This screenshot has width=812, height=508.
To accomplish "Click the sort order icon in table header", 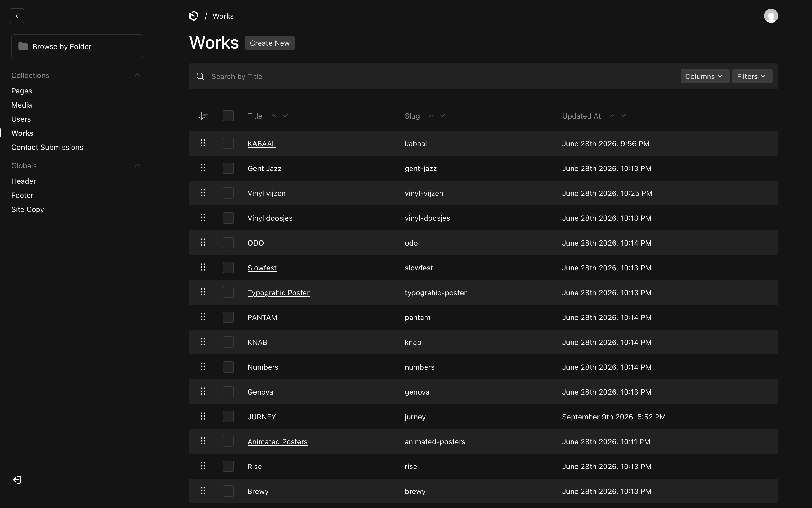I will click(x=203, y=116).
